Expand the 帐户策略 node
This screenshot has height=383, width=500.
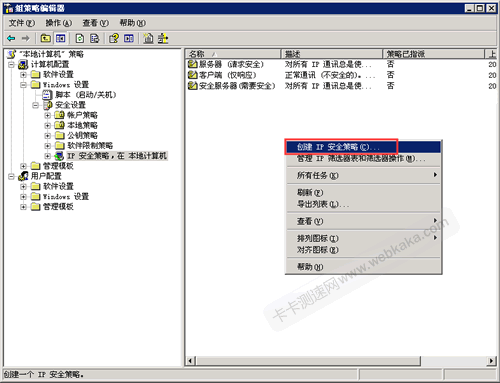pos(48,115)
